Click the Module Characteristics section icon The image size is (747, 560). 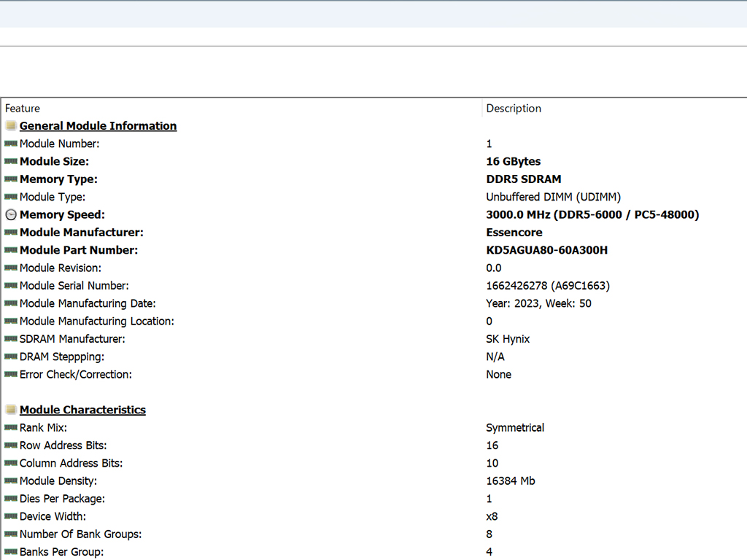pyautogui.click(x=10, y=410)
